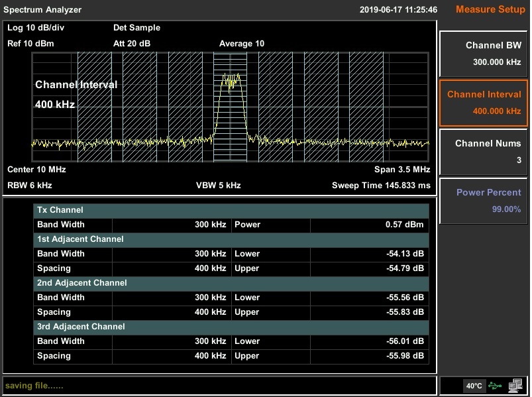Click the Sweep Time 145.833 ms readout
The width and height of the screenshot is (532, 397).
380,185
